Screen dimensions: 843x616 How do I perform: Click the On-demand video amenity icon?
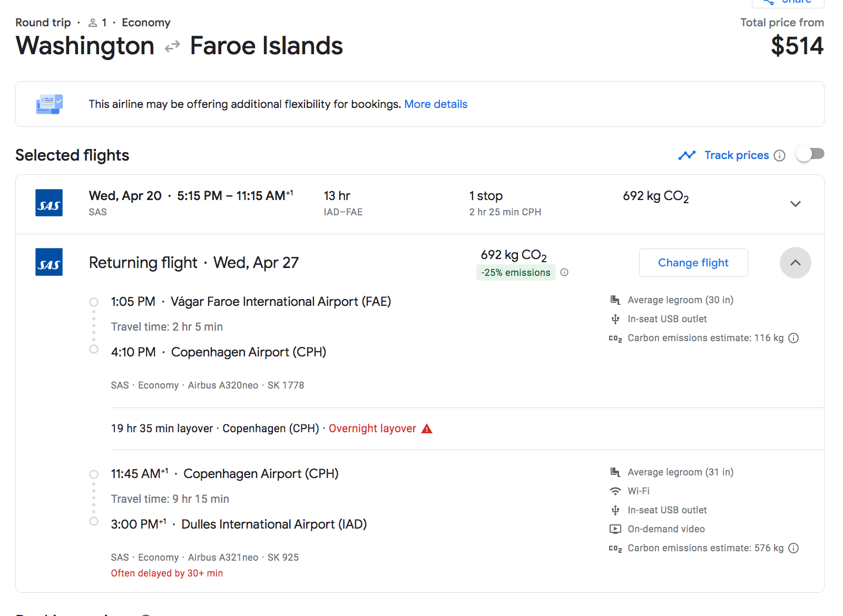tap(615, 529)
